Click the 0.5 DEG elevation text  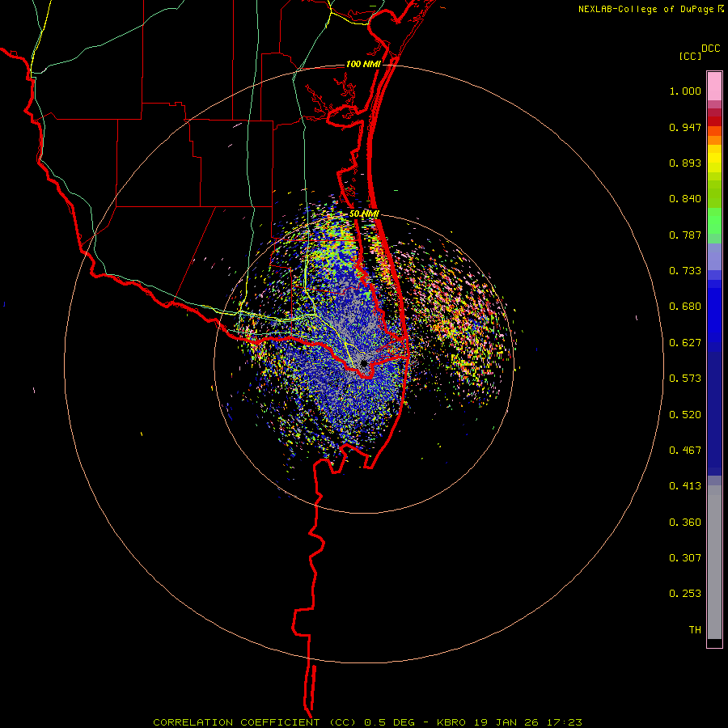pos(390,722)
